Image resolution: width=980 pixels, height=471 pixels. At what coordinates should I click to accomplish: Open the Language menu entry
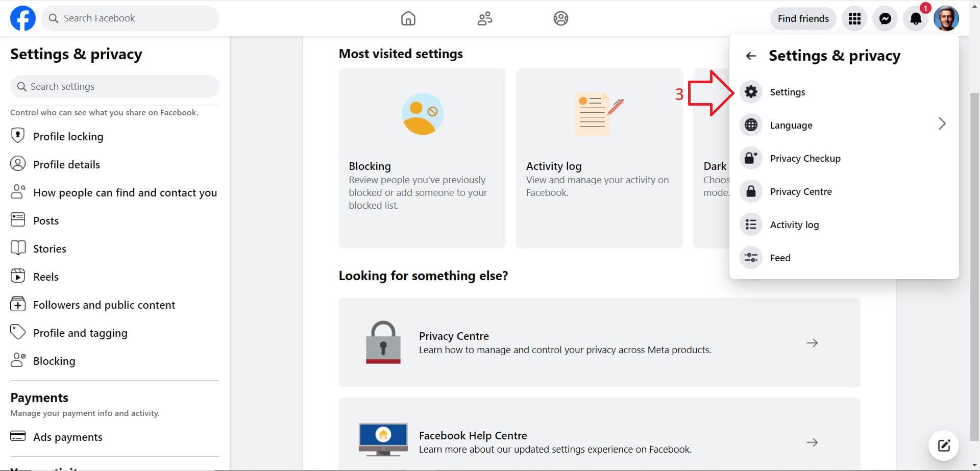[x=844, y=125]
